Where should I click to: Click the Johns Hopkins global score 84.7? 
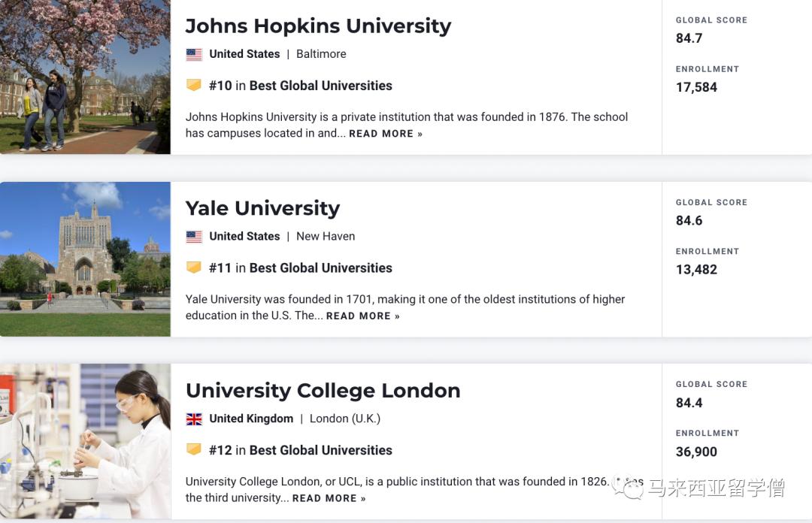click(689, 38)
